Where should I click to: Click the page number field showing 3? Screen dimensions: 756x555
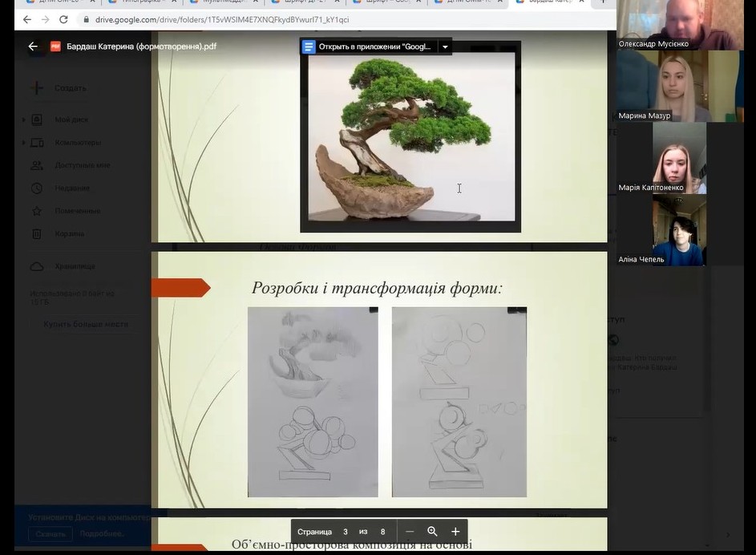pyautogui.click(x=346, y=532)
